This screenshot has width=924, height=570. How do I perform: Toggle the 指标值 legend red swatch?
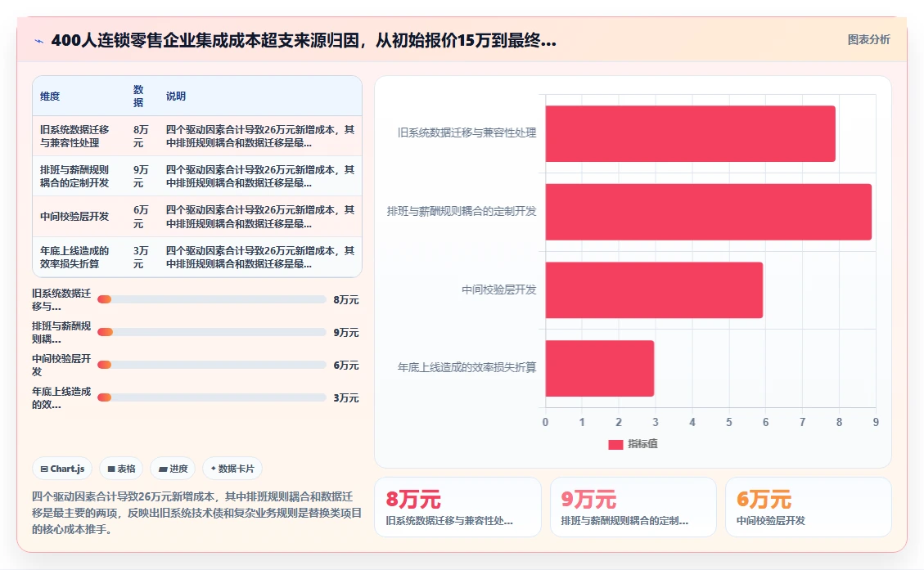[x=615, y=445]
